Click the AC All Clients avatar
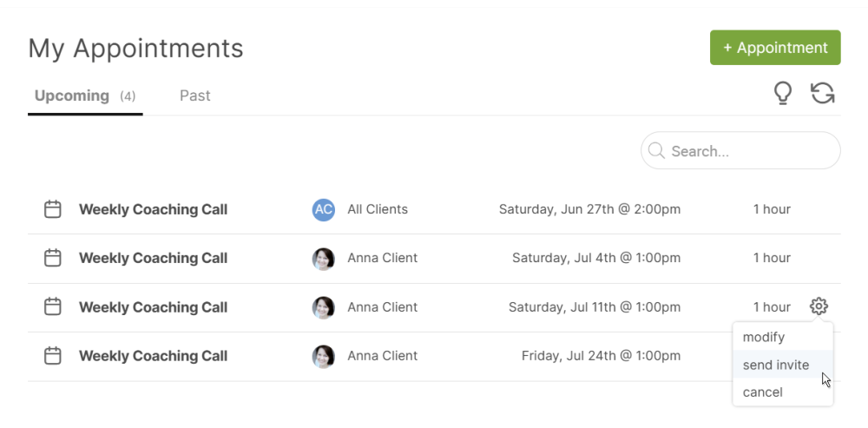 point(323,209)
